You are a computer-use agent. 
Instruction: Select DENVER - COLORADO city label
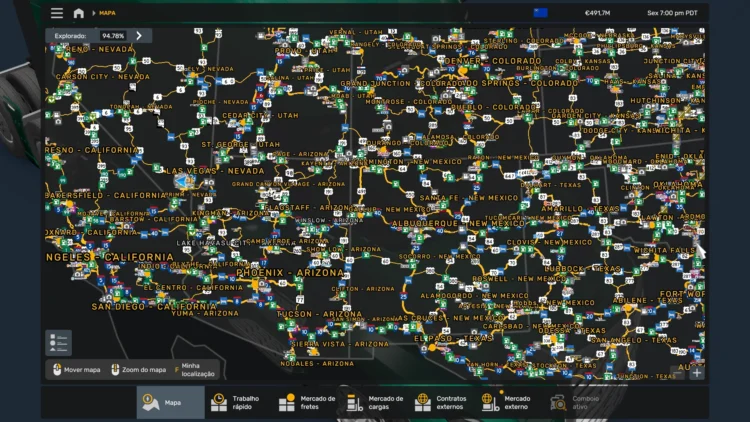pyautogui.click(x=493, y=61)
